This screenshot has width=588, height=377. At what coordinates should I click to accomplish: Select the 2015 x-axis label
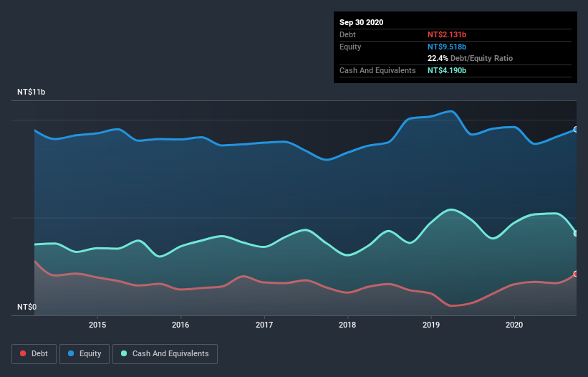(97, 325)
